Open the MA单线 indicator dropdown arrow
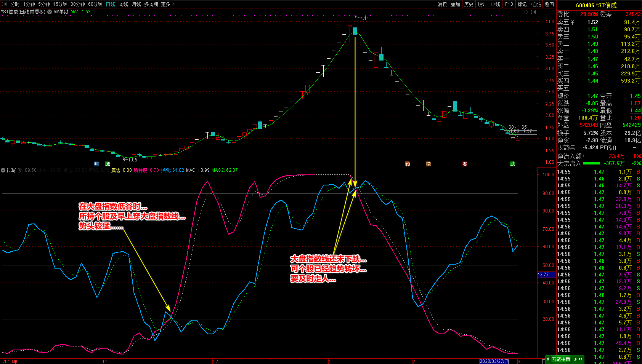The image size is (642, 364). coord(50,12)
